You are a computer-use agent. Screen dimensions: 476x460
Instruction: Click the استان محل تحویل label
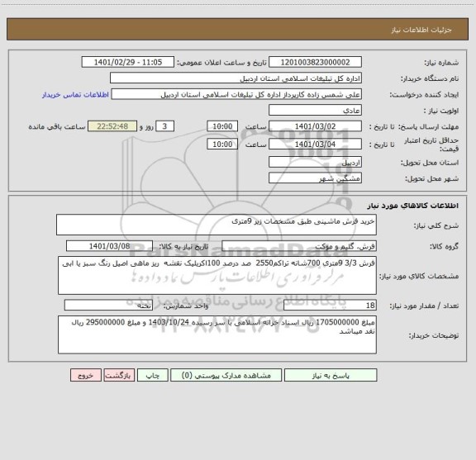pyautogui.click(x=430, y=163)
